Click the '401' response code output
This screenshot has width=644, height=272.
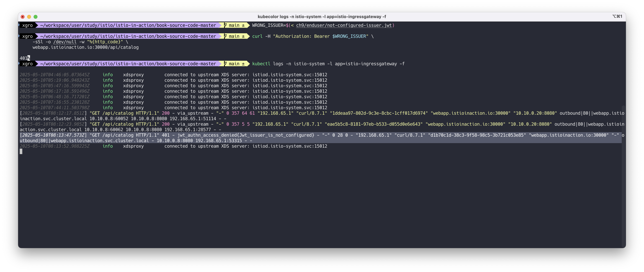pyautogui.click(x=24, y=58)
